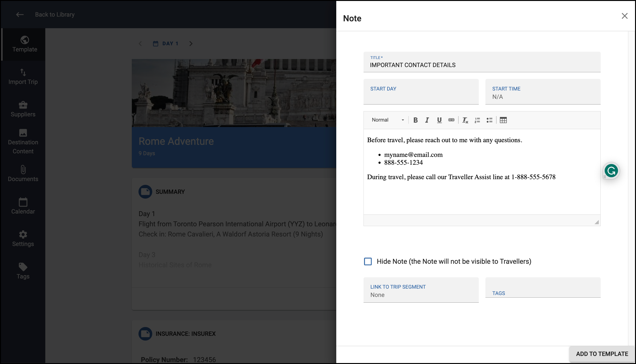The image size is (636, 364).
Task: Open Destination Content in the sidebar
Action: pyautogui.click(x=23, y=142)
